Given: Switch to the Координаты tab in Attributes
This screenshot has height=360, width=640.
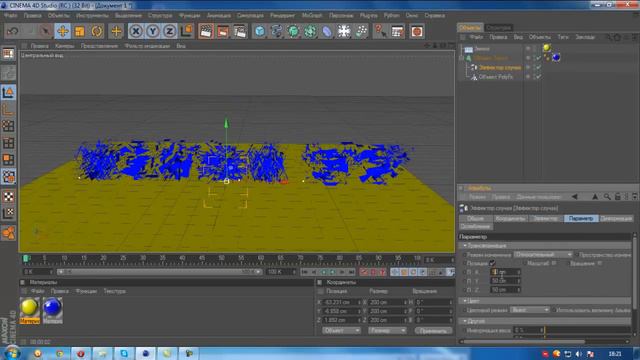Looking at the screenshot, I should (510, 219).
